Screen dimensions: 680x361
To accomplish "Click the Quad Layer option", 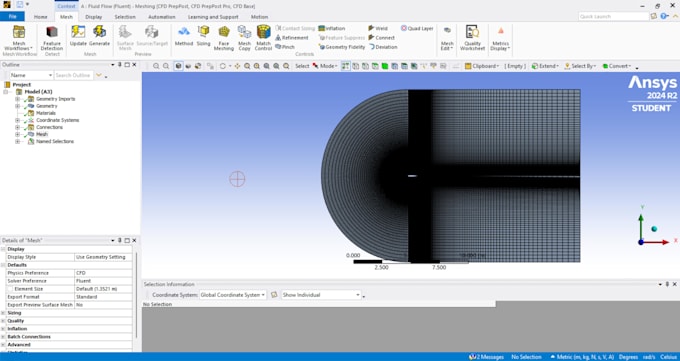I will pos(417,28).
